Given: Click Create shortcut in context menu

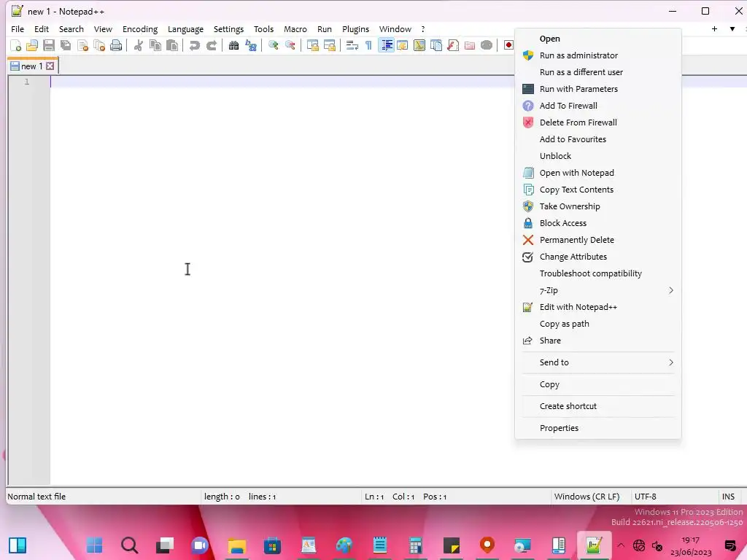Looking at the screenshot, I should pyautogui.click(x=598, y=406).
